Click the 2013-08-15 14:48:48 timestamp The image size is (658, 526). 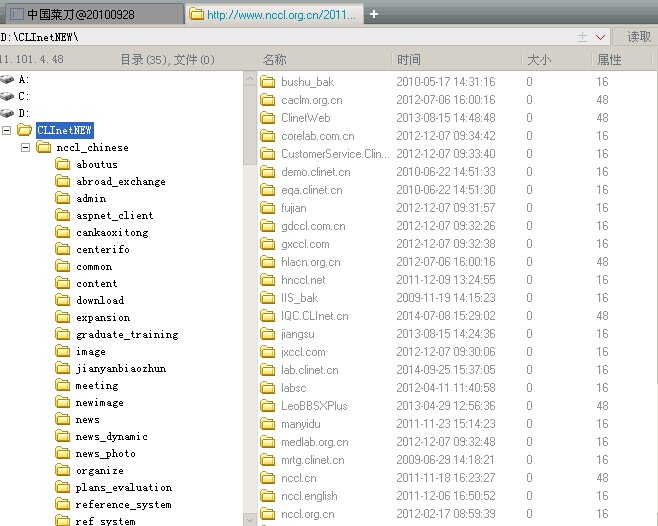(446, 118)
